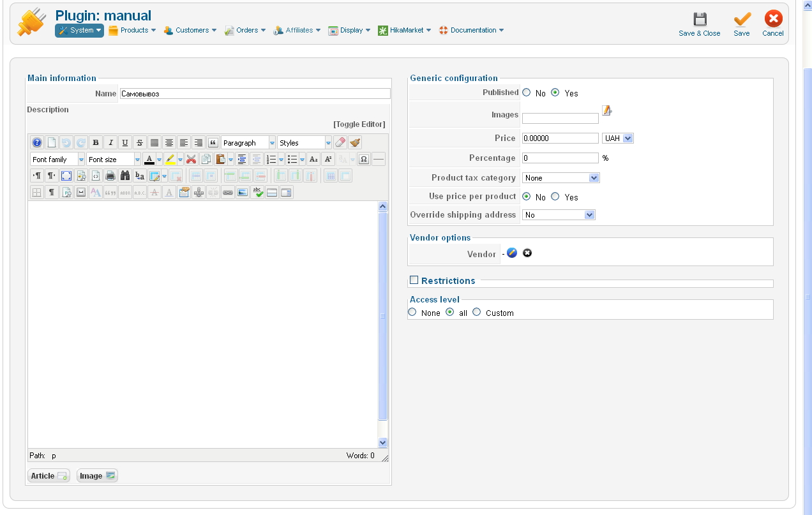812x515 pixels.
Task: Click the Copy icon in editor toolbar
Action: tap(206, 159)
